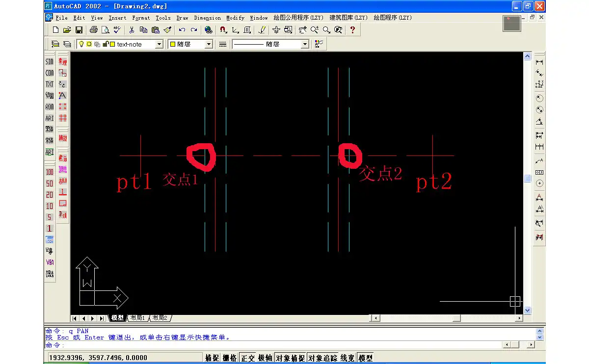Toggle 模型 model space button in status bar
This screenshot has width=589, height=364.
(x=366, y=358)
